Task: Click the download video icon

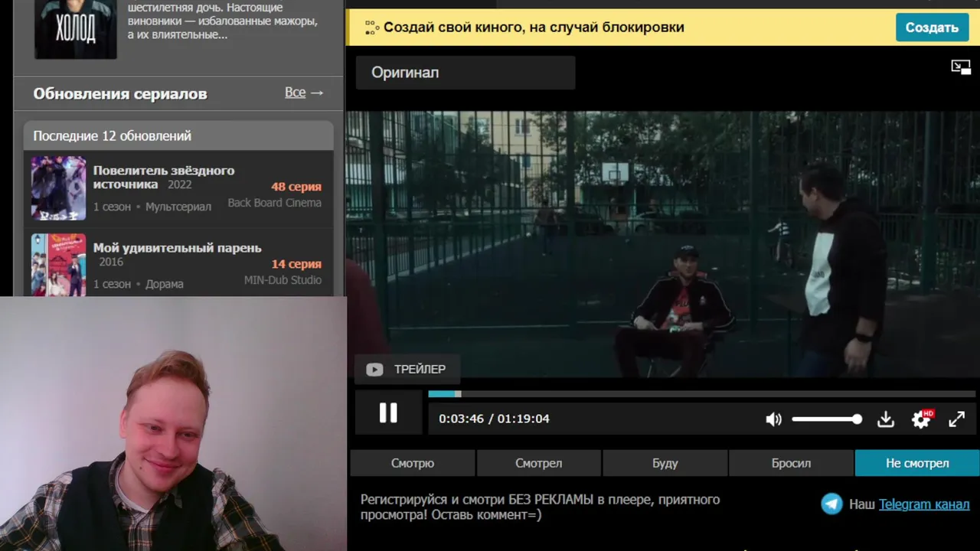Action: (886, 419)
